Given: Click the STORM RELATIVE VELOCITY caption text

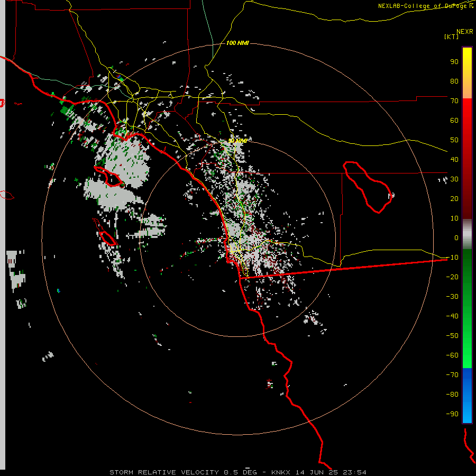Looking at the screenshot, I should point(164,472).
